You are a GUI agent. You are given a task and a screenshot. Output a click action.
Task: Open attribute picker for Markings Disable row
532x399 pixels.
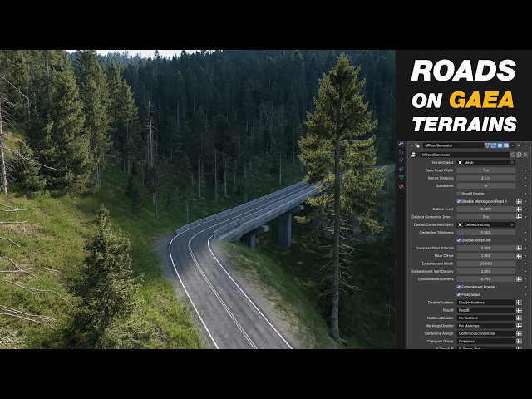pyautogui.click(x=519, y=326)
